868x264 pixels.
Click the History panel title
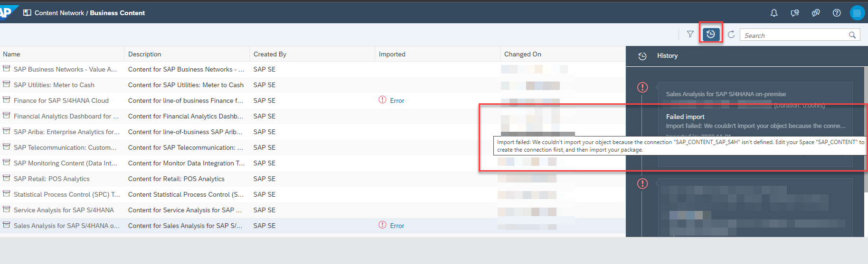click(667, 55)
